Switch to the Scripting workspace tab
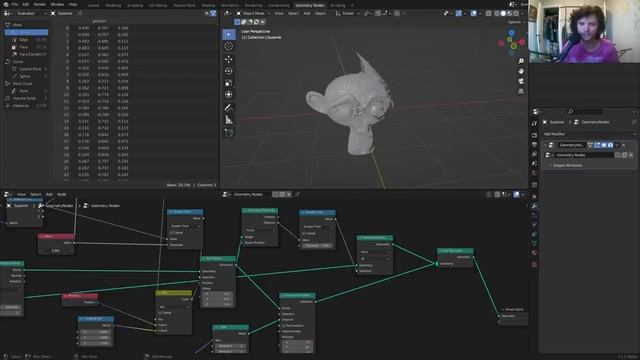The height and width of the screenshot is (360, 640). click(338, 5)
